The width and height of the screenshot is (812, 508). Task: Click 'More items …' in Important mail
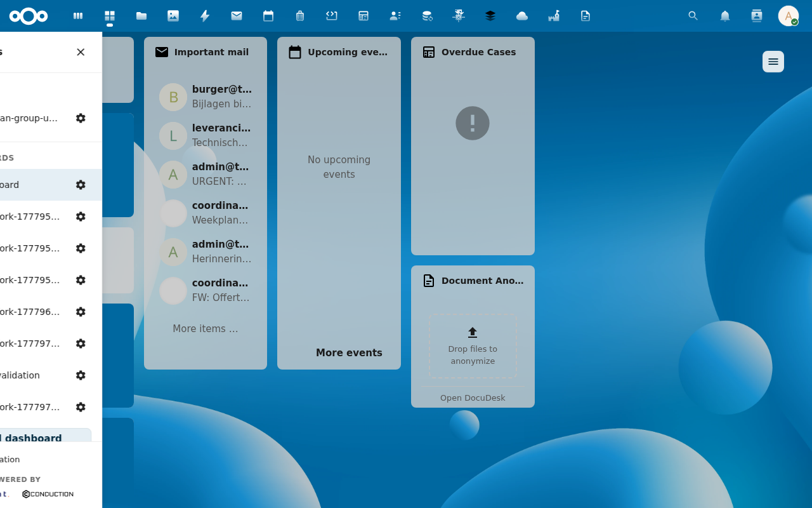(206, 329)
